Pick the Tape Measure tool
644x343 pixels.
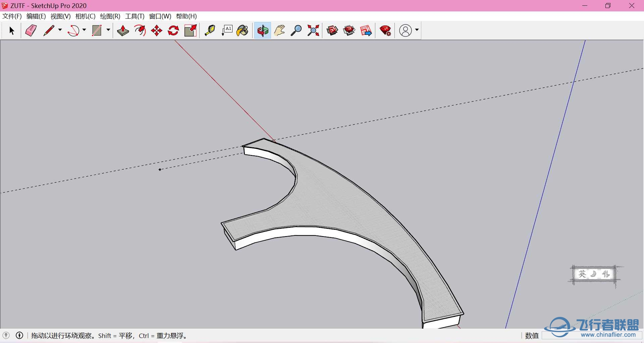(210, 30)
